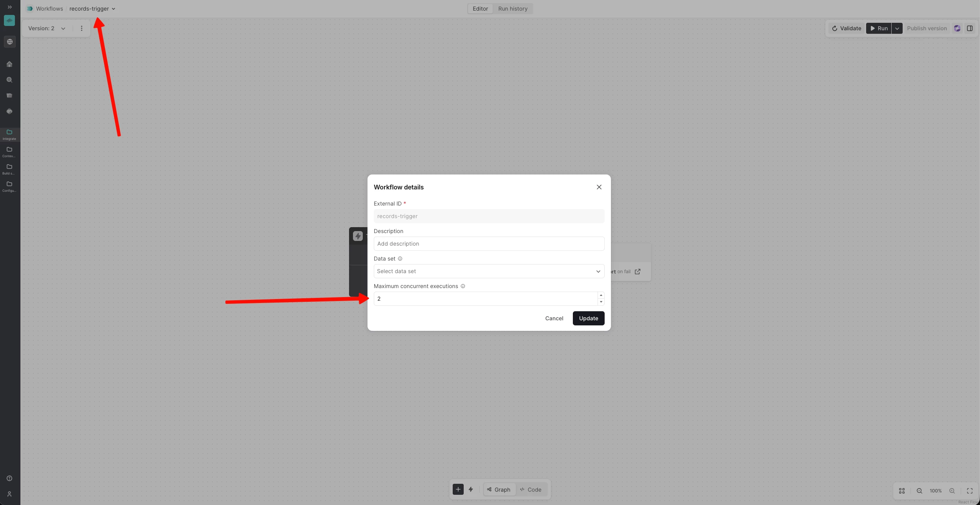This screenshot has height=505, width=980.
Task: Click the Update button
Action: point(588,318)
